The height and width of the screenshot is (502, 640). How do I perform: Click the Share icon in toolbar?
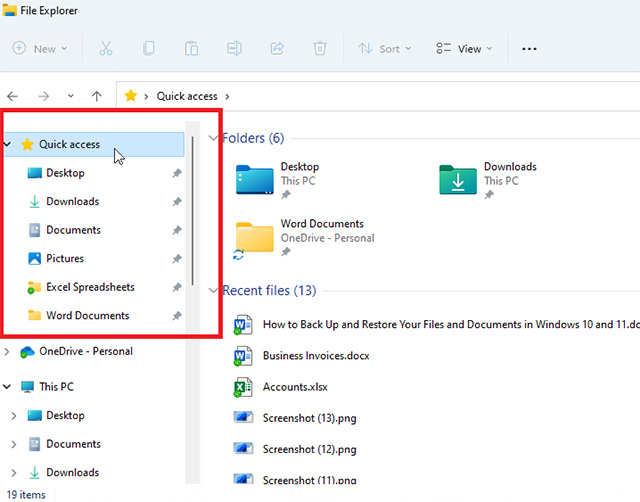[x=277, y=48]
